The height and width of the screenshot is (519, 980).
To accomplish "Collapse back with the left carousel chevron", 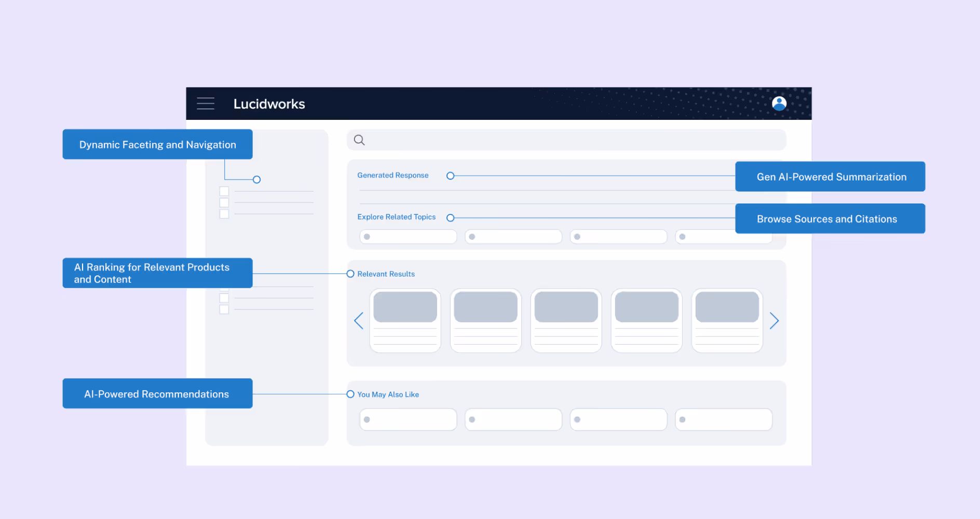I will point(359,320).
